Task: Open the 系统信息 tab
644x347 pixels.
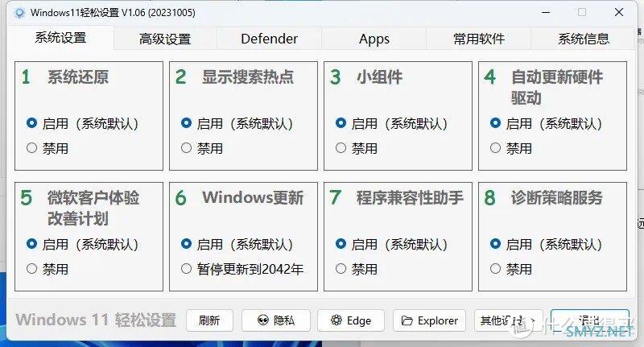Action: tap(583, 39)
